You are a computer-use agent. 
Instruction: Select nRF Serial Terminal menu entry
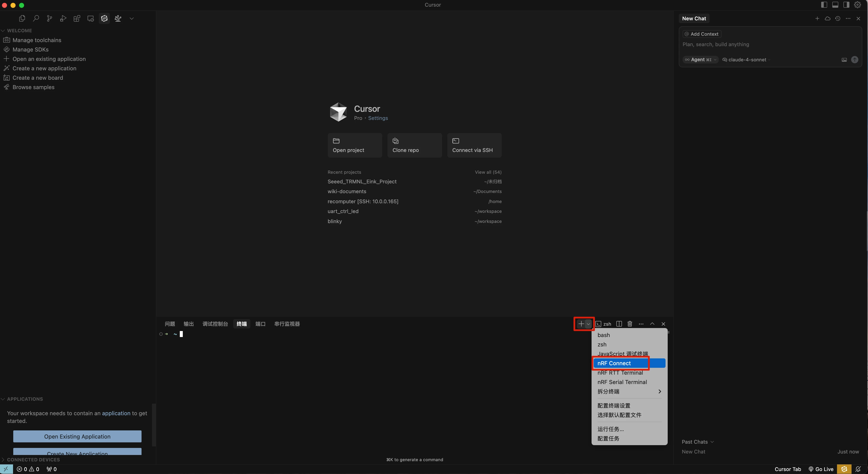[622, 382]
